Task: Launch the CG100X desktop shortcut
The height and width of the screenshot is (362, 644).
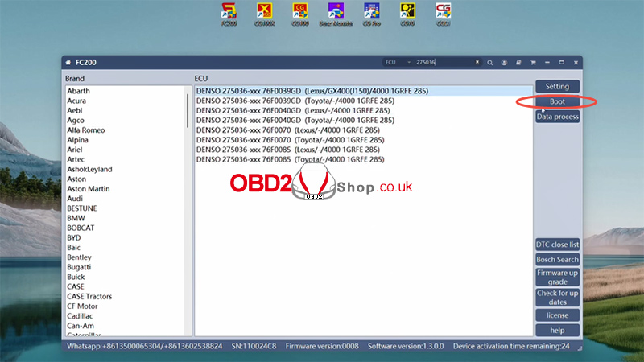Action: point(265,14)
